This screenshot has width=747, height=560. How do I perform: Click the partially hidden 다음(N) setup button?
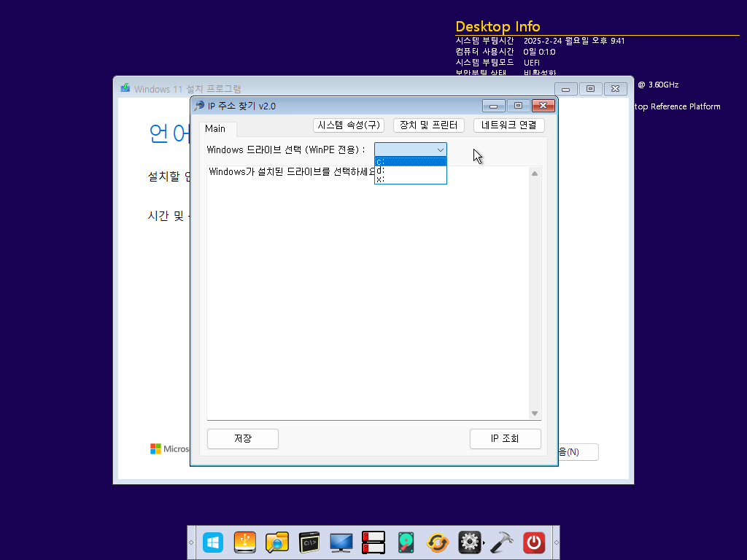(578, 452)
